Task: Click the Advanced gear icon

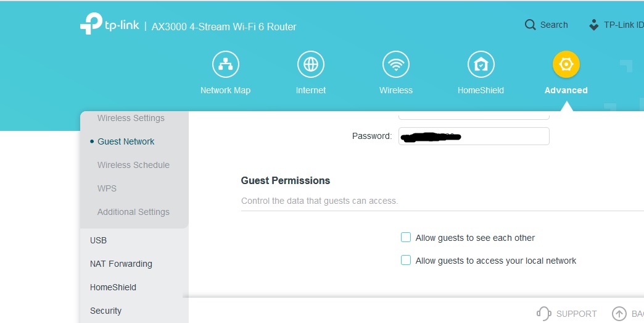Action: point(566,64)
